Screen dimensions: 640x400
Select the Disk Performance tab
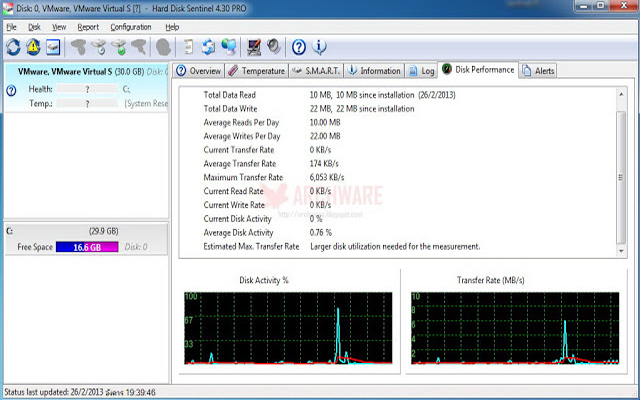click(x=478, y=69)
